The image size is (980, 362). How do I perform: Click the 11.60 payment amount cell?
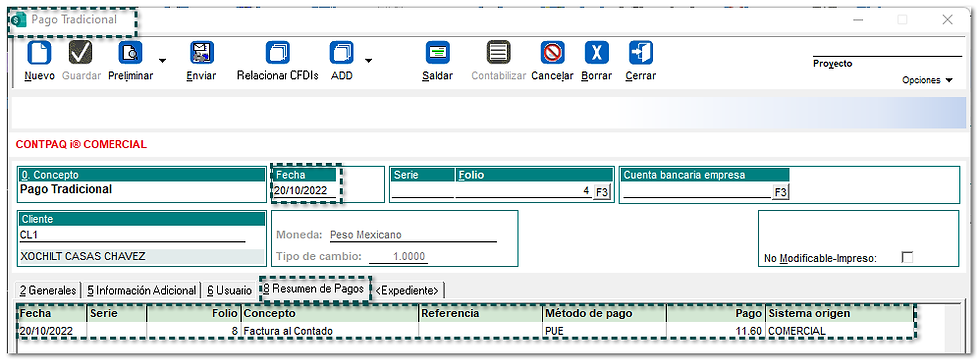click(x=716, y=331)
